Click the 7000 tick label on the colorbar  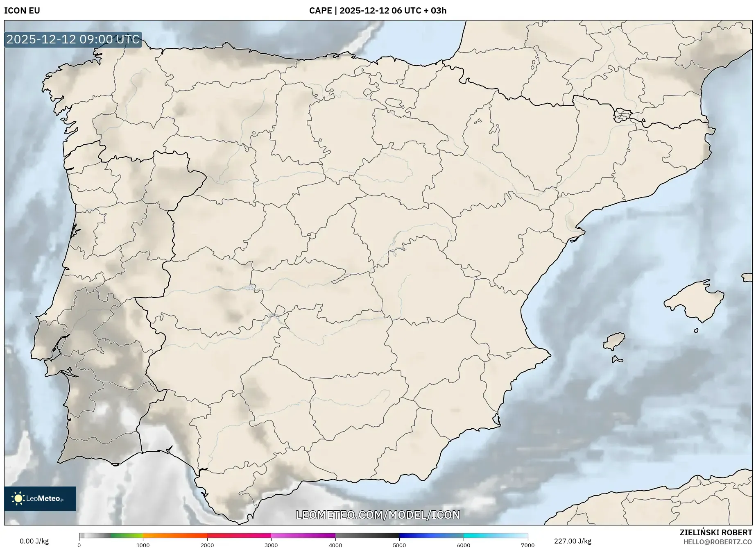527,545
